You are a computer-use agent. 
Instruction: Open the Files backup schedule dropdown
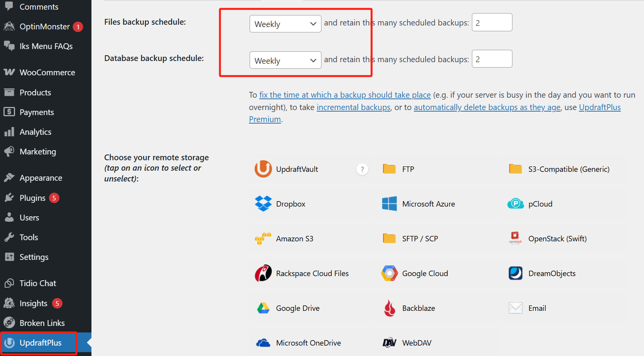point(285,24)
